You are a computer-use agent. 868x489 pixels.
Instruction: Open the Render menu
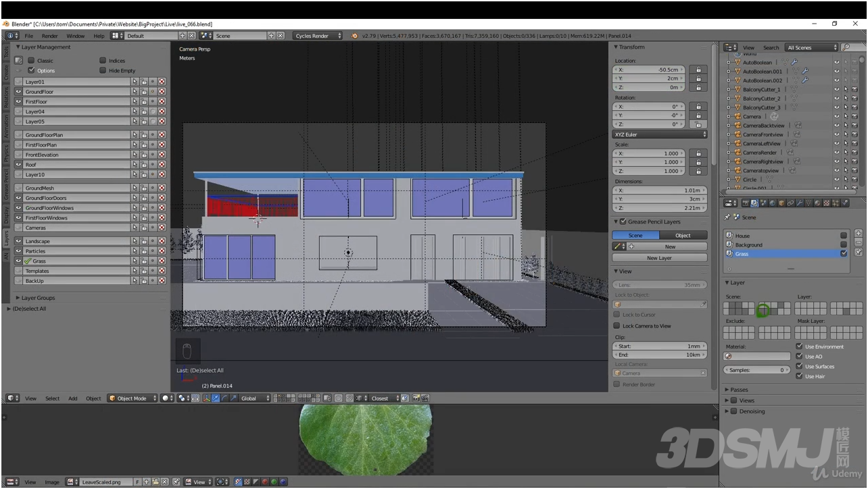point(50,36)
